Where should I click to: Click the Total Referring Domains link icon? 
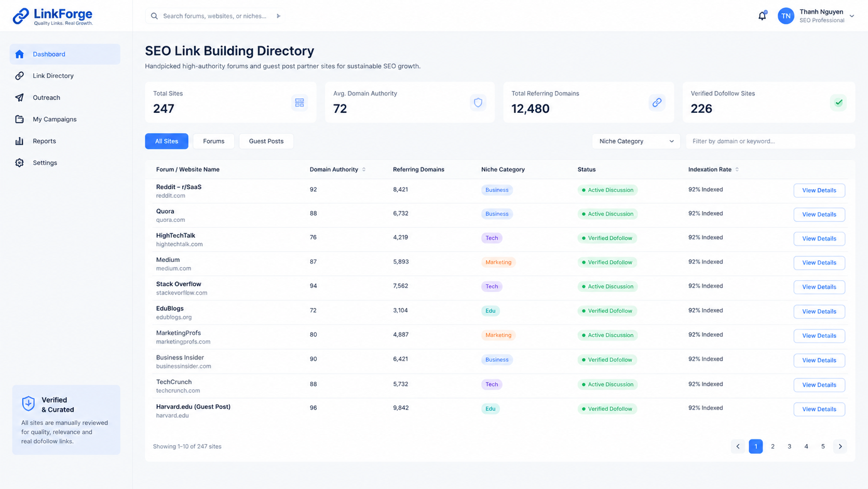(x=657, y=102)
